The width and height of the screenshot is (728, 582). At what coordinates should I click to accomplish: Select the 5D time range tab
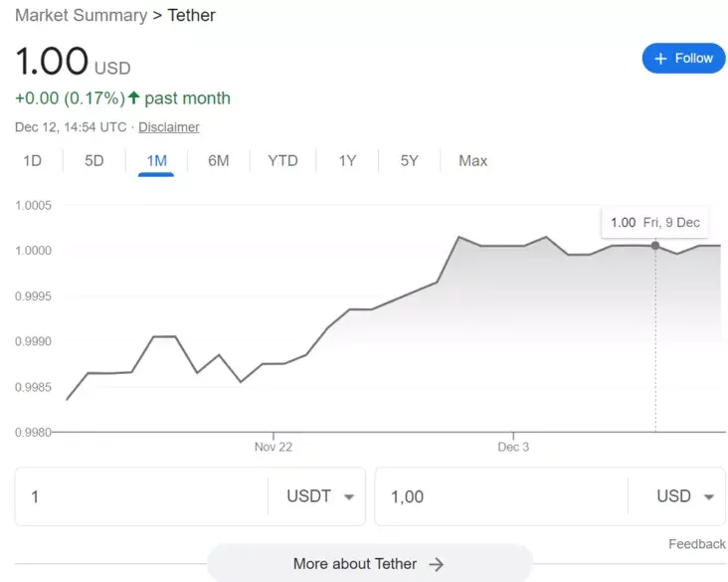click(x=93, y=160)
